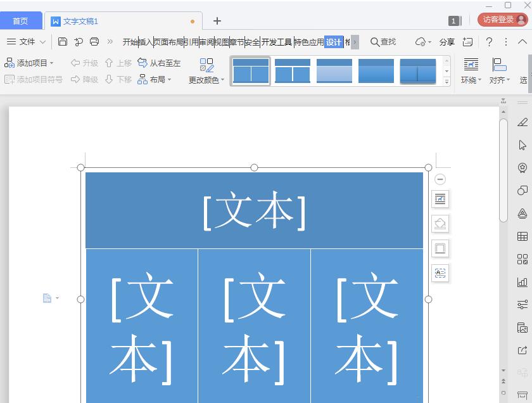Click the 分享 share button
This screenshot has width=532, height=403.
[x=448, y=41]
